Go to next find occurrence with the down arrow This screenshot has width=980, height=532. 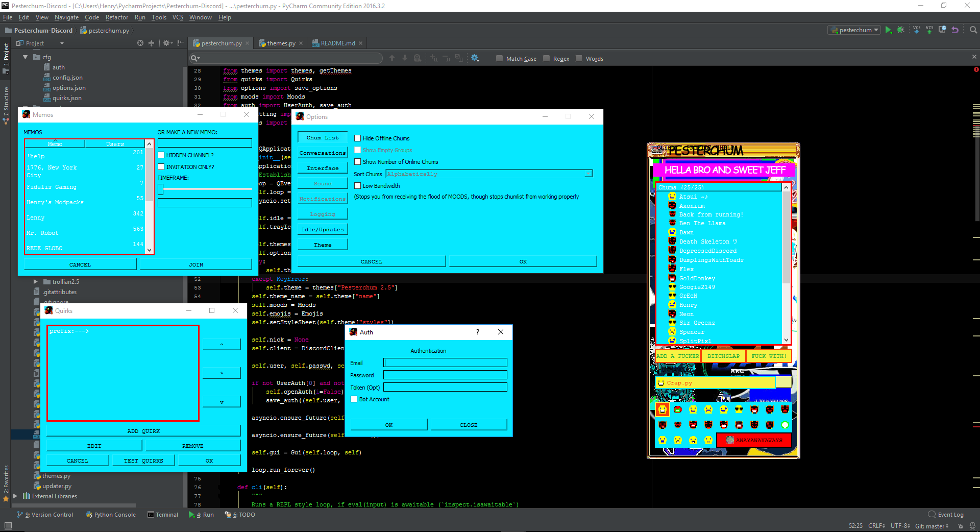point(405,58)
